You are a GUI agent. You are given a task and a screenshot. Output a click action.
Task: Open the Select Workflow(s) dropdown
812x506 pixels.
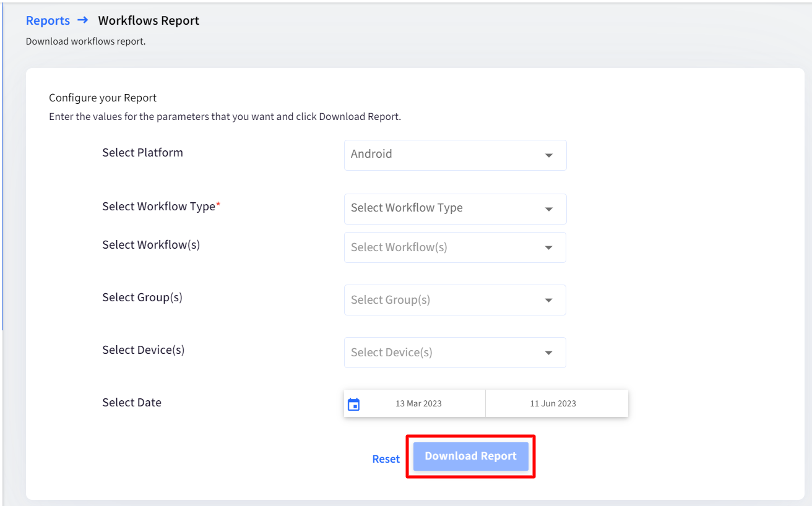click(x=455, y=247)
